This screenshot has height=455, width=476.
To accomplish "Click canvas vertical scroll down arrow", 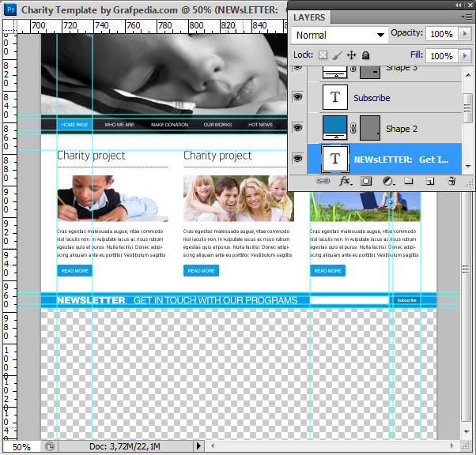I will click(x=467, y=432).
